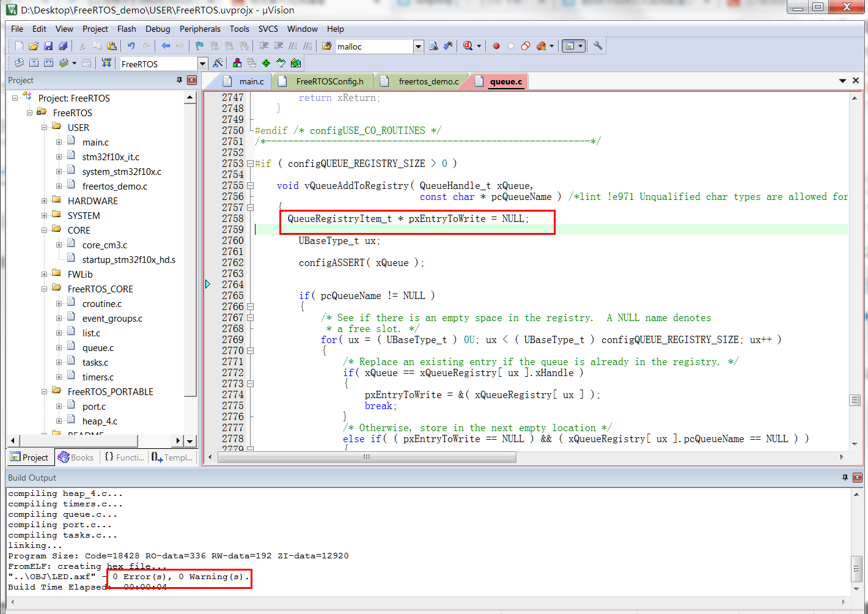
Task: Expand the FWLib group
Action: [44, 275]
